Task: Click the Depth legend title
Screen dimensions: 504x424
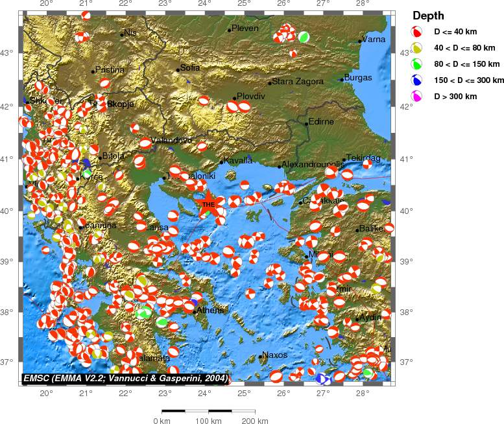Action: (428, 16)
